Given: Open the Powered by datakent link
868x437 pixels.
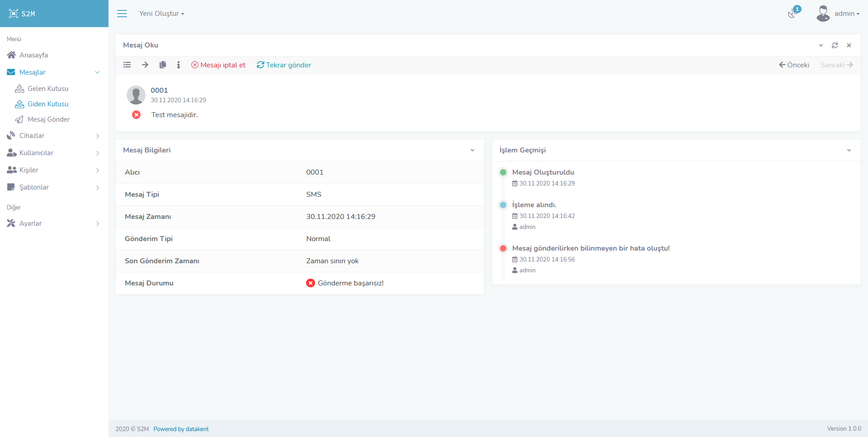Looking at the screenshot, I should click(x=181, y=429).
